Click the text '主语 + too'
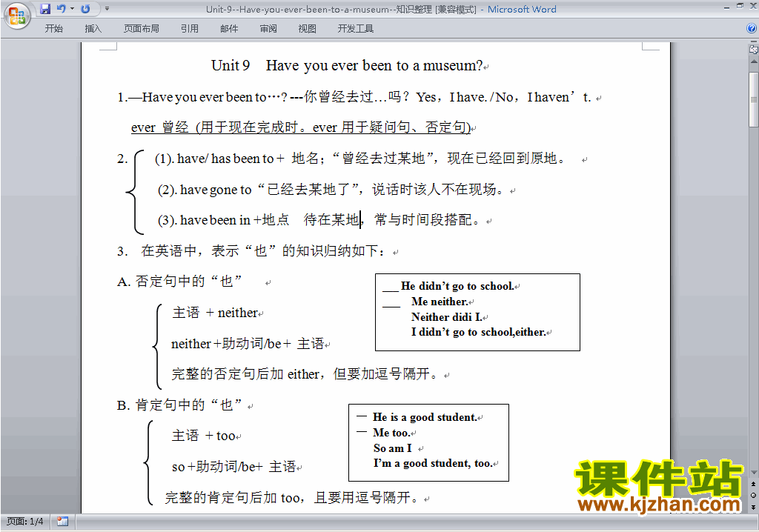This screenshot has height=532, width=759. point(204,436)
